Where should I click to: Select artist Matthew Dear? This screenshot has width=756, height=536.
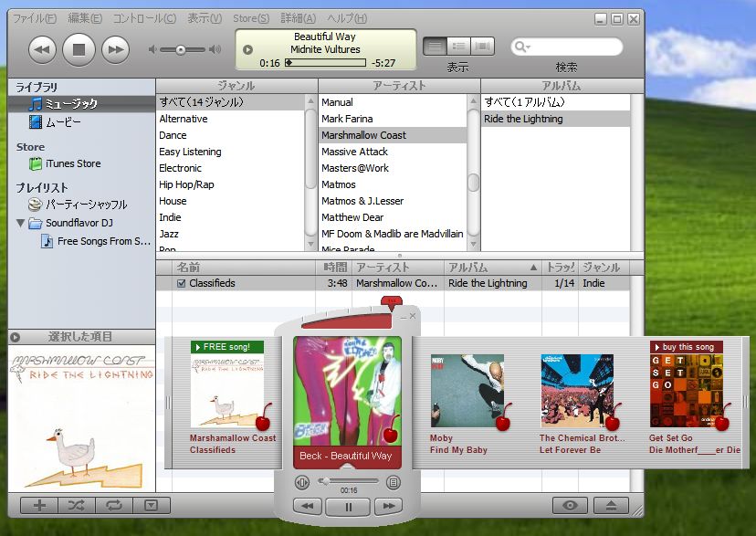(x=393, y=217)
